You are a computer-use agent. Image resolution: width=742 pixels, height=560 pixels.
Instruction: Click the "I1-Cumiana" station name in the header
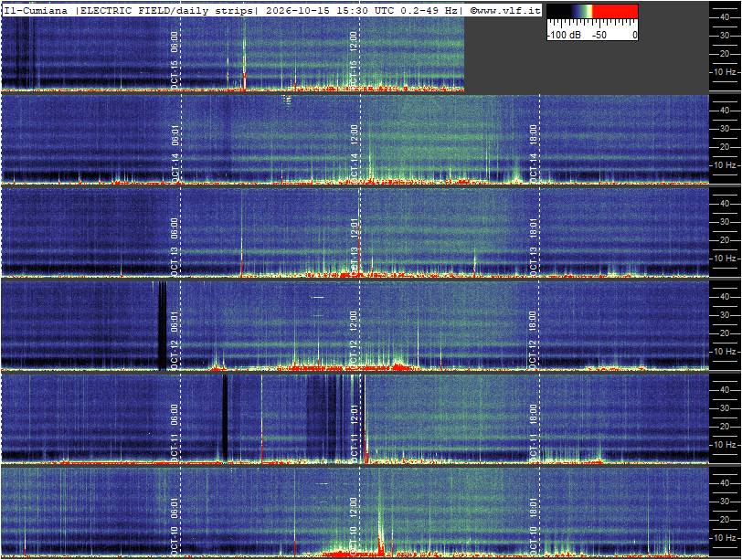coord(36,10)
